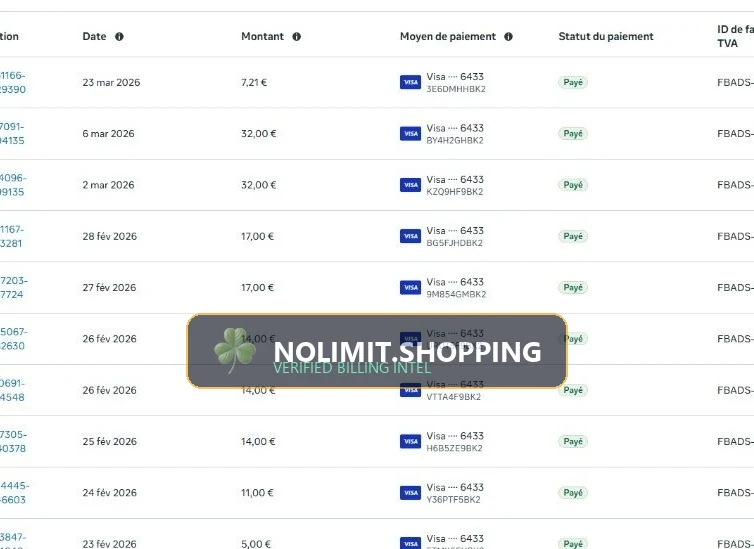This screenshot has height=549, width=754.
Task: Open the transaction ID link ending 6603
Action: tap(14, 493)
